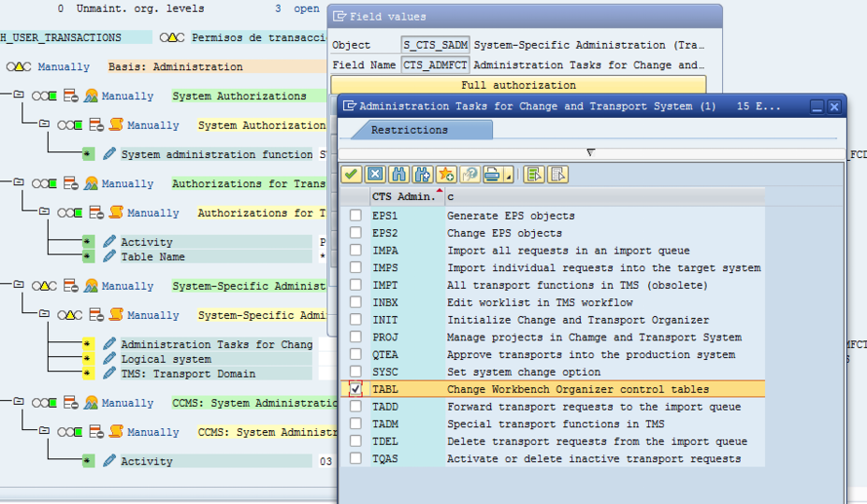Select the INBX Edit worklist row text

[540, 302]
